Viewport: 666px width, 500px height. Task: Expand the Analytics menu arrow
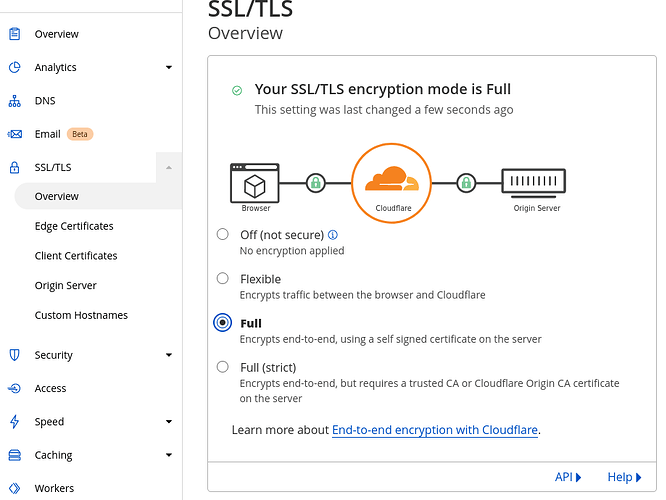pos(169,67)
